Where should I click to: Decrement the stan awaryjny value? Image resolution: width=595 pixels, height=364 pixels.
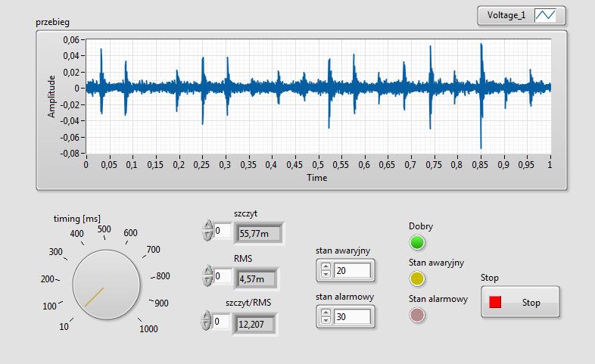coord(326,274)
